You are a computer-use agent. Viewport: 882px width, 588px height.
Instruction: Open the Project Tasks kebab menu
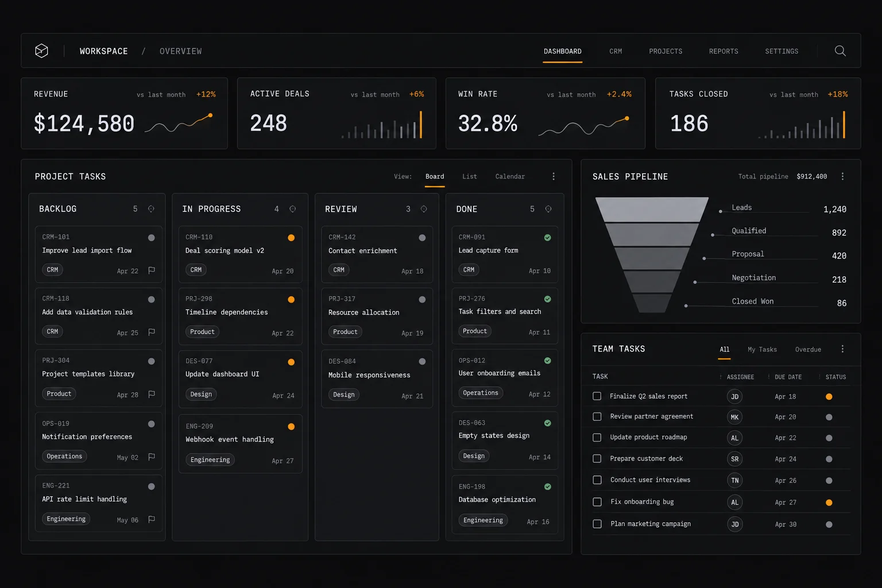pyautogui.click(x=554, y=177)
